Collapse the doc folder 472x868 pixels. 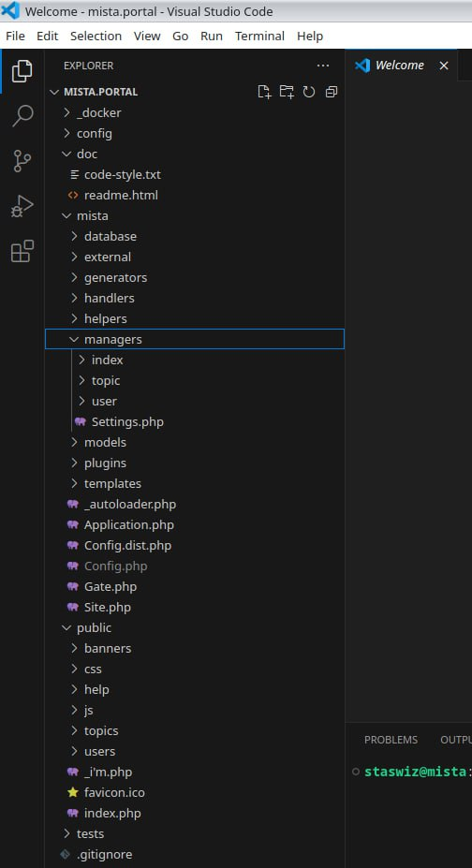point(195,154)
